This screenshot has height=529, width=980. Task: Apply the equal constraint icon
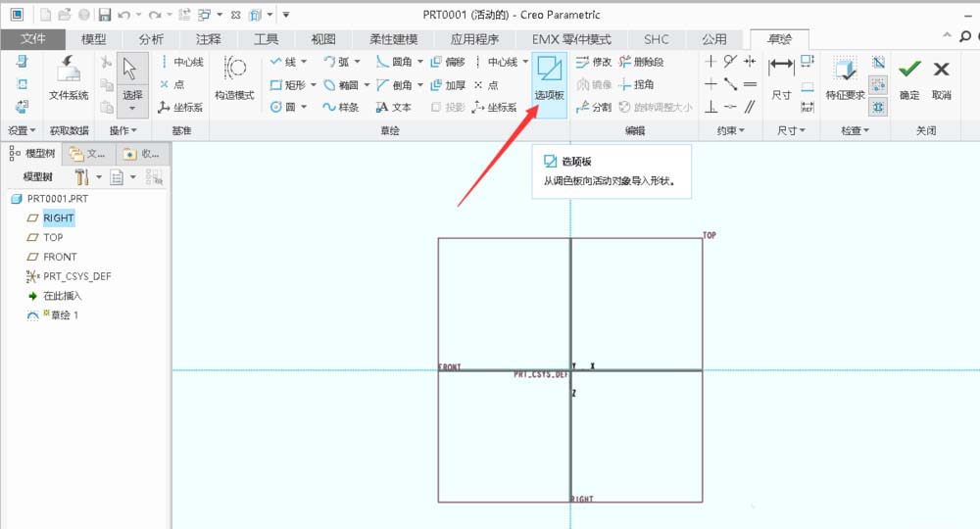(x=750, y=84)
